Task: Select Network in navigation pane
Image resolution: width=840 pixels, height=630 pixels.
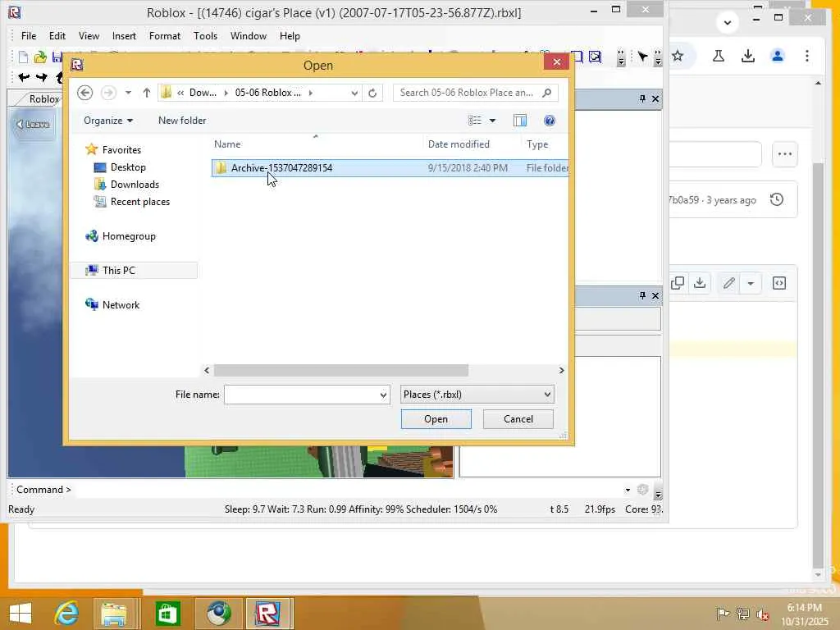Action: 121,305
